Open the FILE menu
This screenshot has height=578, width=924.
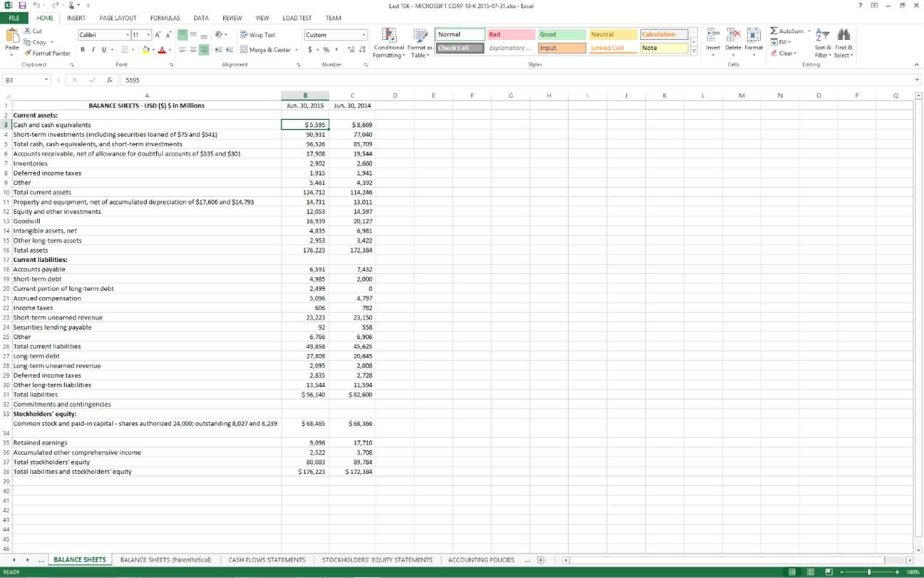tap(14, 18)
